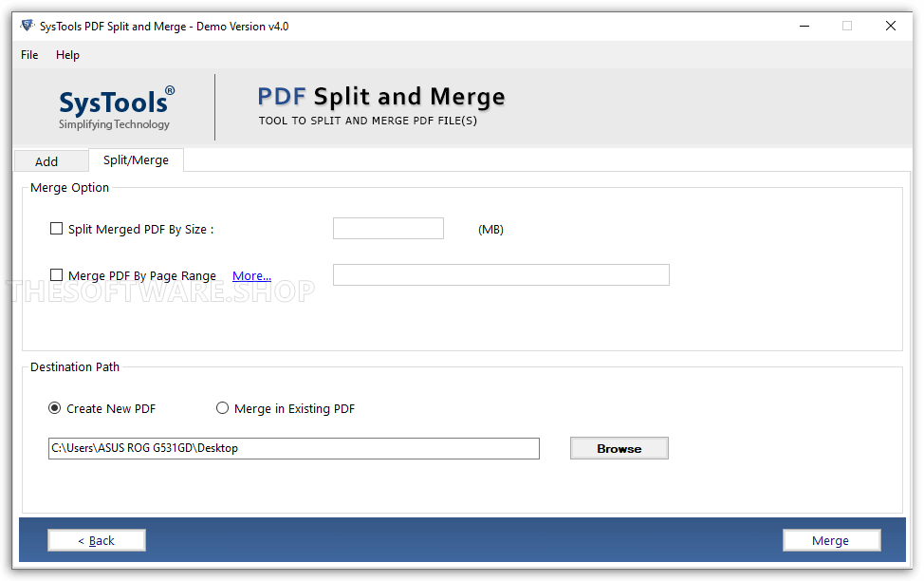
Task: Switch to the Split/Merge tab
Action: point(136,160)
